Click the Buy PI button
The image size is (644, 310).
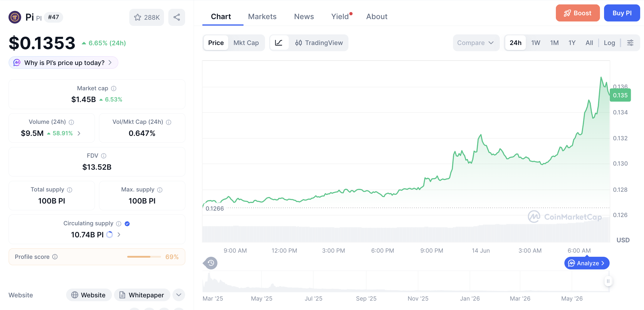(622, 13)
